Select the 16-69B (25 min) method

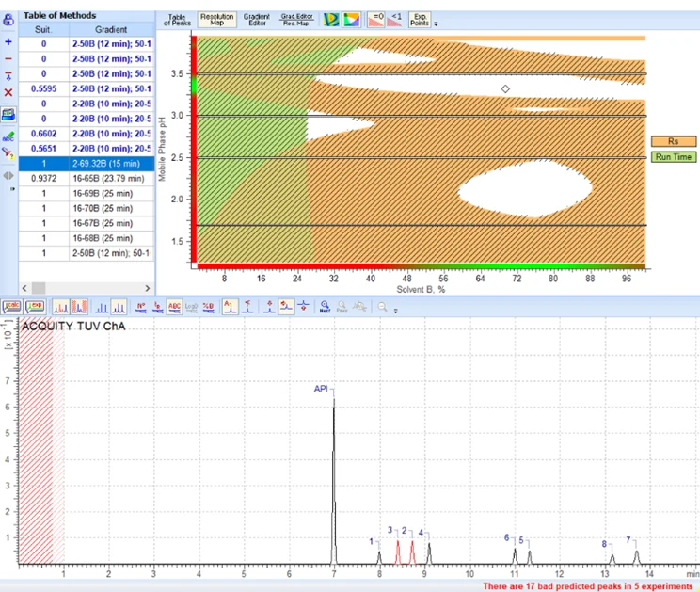pos(87,193)
